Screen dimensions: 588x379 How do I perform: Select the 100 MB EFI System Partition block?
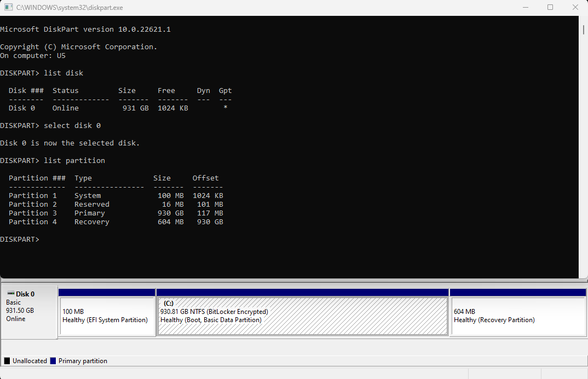tap(106, 316)
